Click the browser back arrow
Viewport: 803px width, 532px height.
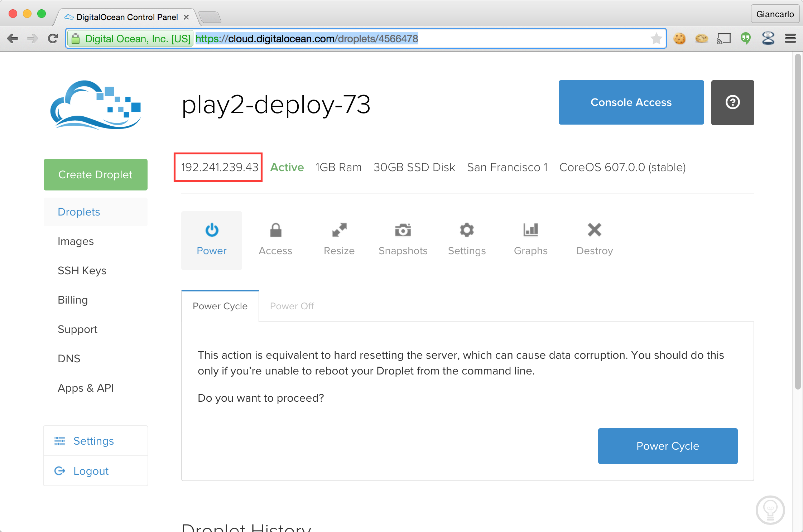(13, 38)
